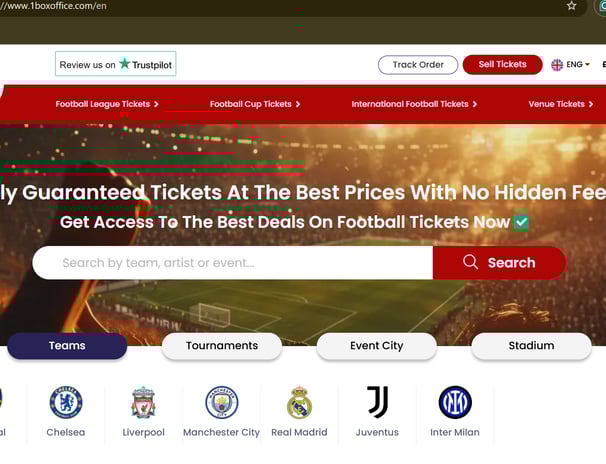Click the green checkmark box
This screenshot has width=606, height=464.
pyautogui.click(x=521, y=222)
